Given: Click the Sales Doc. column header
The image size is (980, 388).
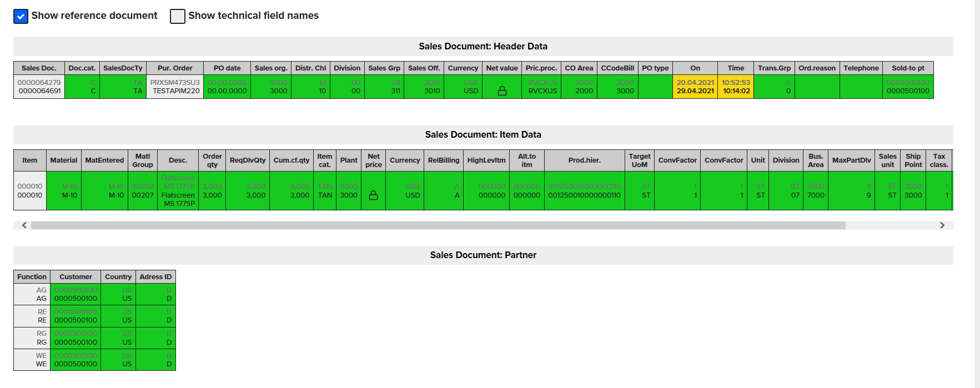Looking at the screenshot, I should (x=39, y=68).
